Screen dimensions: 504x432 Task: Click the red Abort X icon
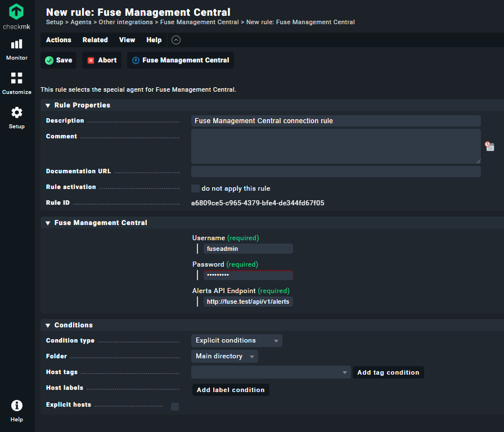[91, 60]
